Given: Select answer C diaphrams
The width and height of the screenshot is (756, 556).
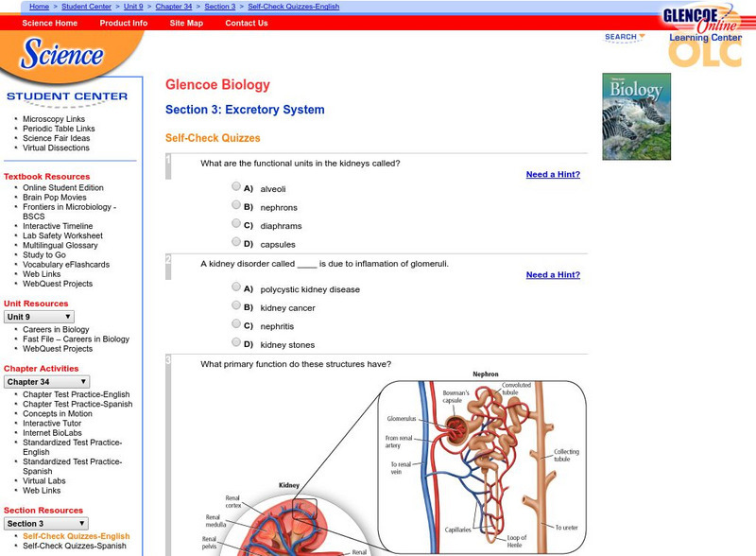Looking at the screenshot, I should 235,223.
